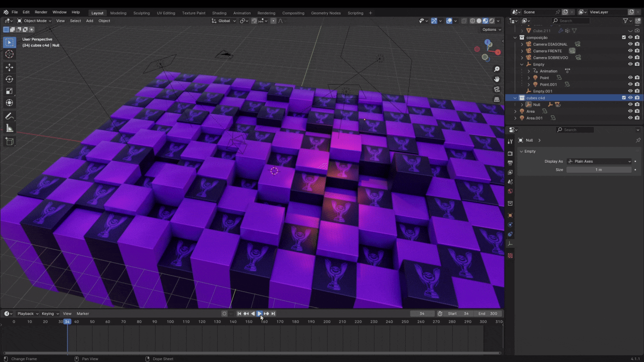
Task: Select the Measure tool
Action: click(9, 128)
